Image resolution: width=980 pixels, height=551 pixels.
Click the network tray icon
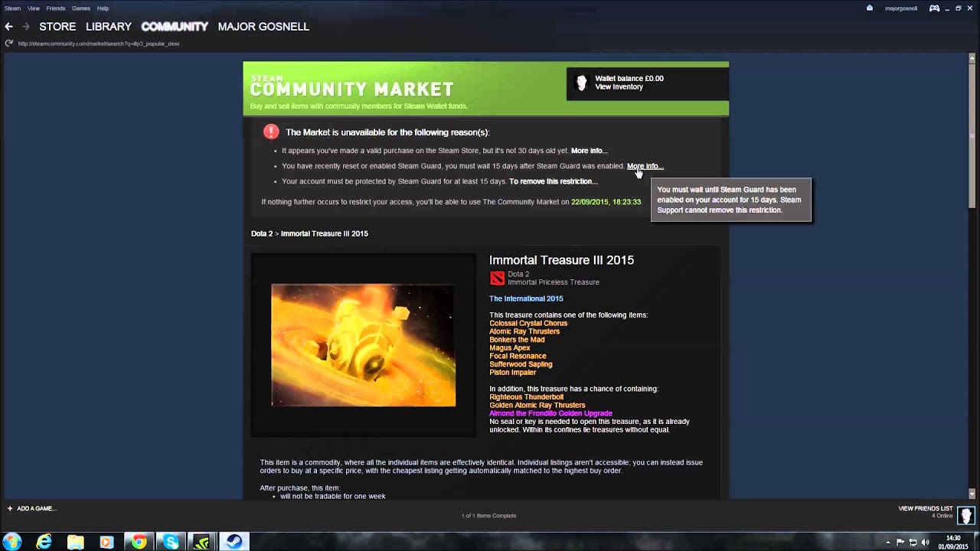coord(913,542)
